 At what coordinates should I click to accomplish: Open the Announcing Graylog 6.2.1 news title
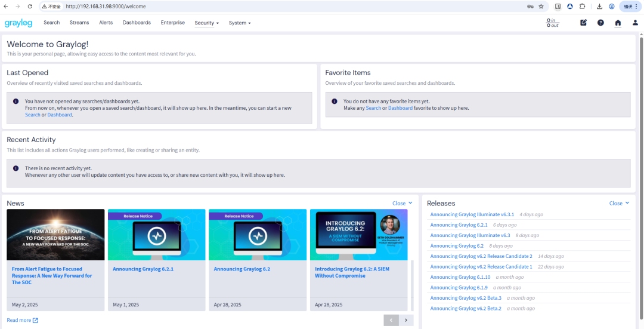pyautogui.click(x=143, y=269)
